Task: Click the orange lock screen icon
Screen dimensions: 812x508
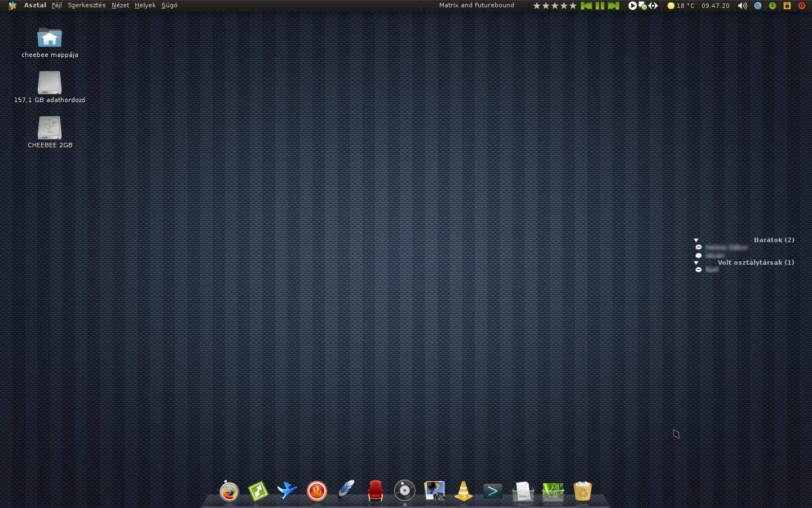Action: (787, 6)
